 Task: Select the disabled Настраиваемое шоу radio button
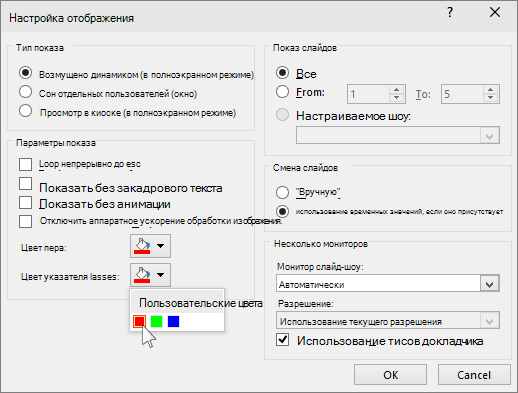[x=282, y=115]
